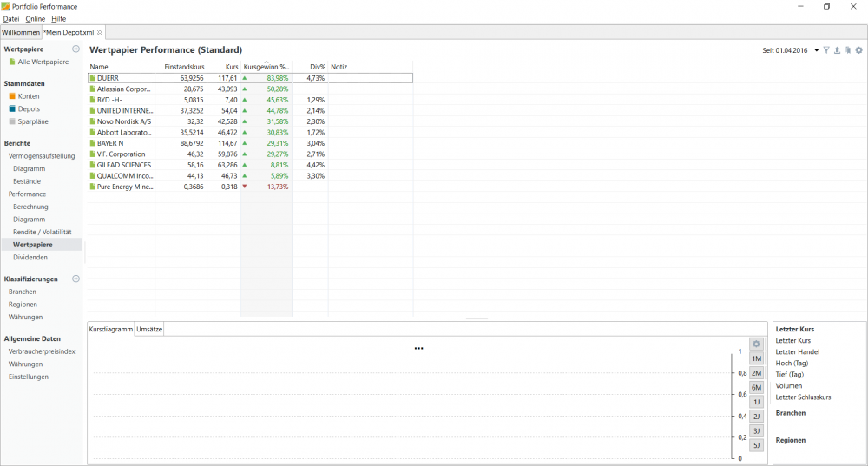868x466 pixels.
Task: Set chart range to 1J
Action: pos(756,402)
